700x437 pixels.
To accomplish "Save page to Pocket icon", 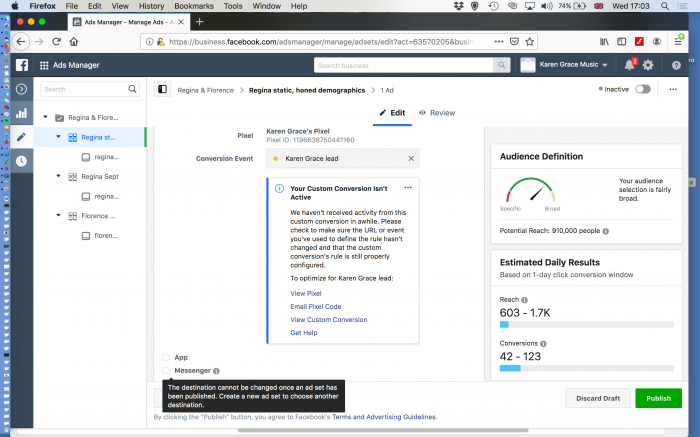I will click(514, 42).
